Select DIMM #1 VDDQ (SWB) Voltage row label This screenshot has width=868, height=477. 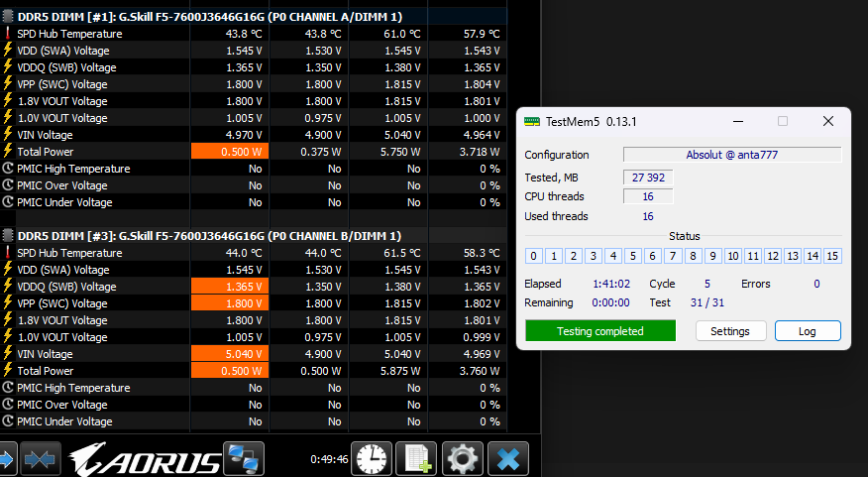coord(66,67)
